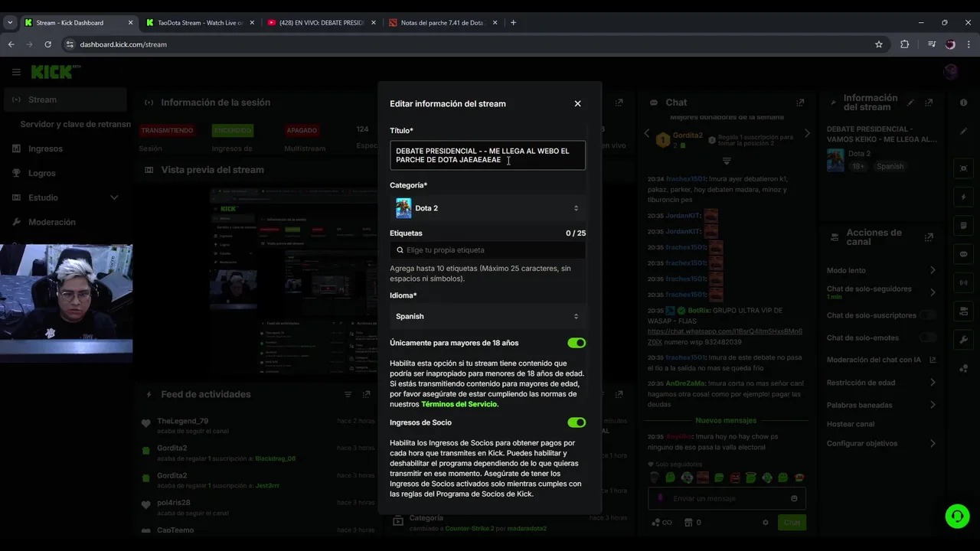This screenshot has height=551, width=980.
Task: Click Nuevos mensajes divider in chat
Action: [726, 420]
